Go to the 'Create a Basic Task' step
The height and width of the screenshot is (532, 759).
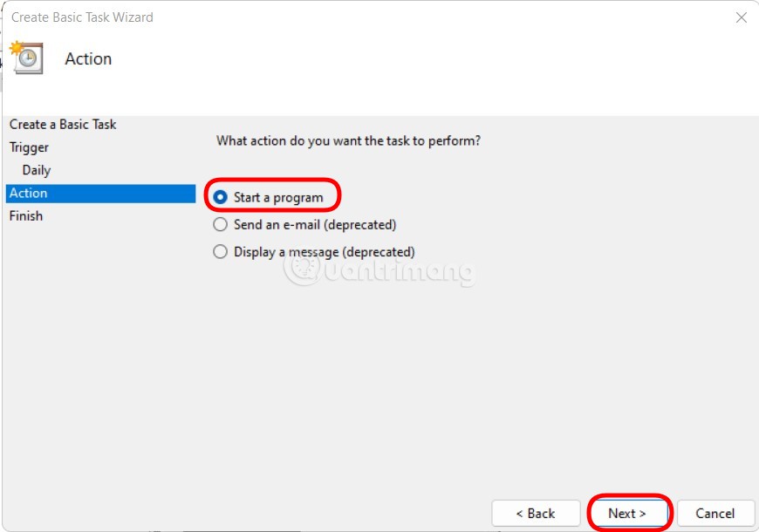pyautogui.click(x=63, y=125)
